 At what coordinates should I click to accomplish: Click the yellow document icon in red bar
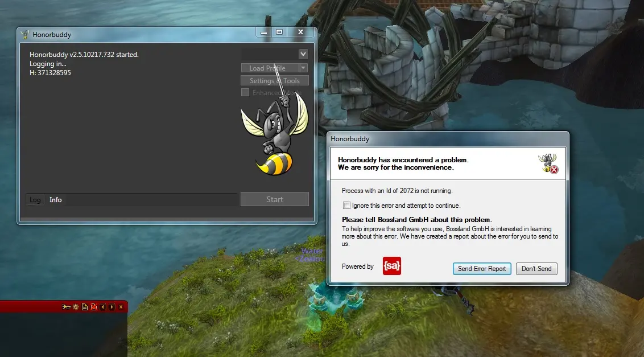click(85, 307)
